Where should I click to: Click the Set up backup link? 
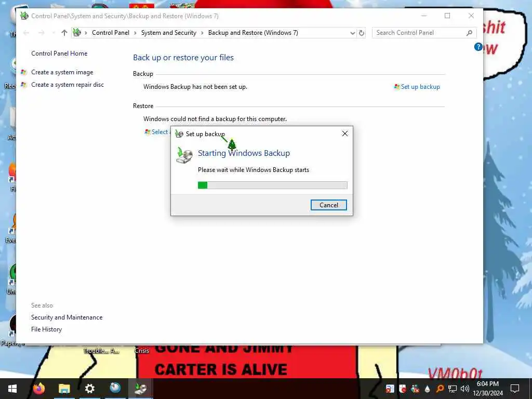click(x=420, y=87)
